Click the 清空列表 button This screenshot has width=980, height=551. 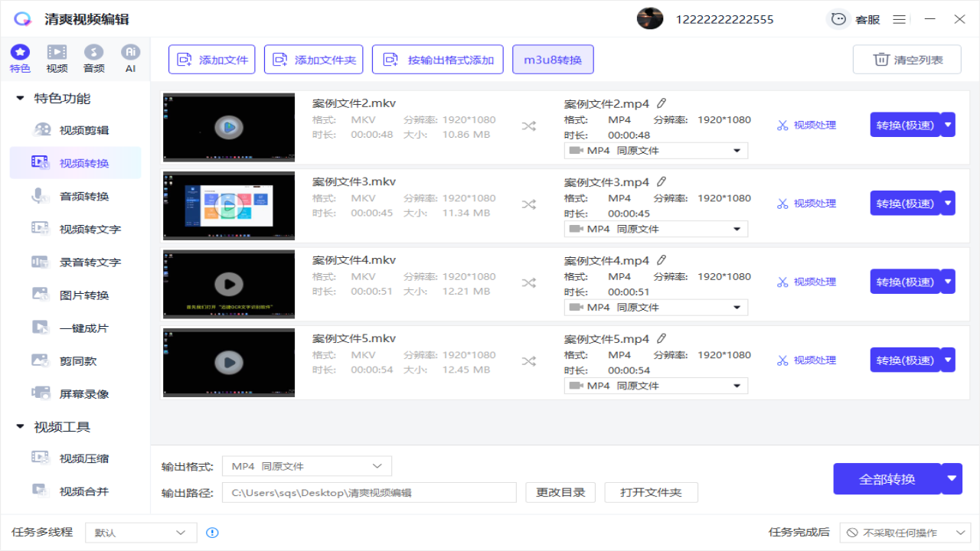[906, 59]
